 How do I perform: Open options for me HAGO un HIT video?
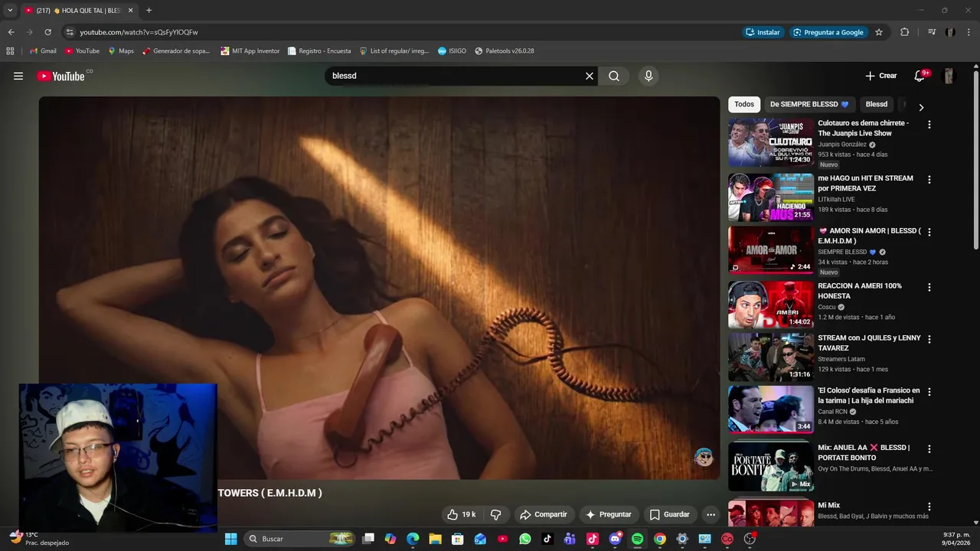(929, 180)
